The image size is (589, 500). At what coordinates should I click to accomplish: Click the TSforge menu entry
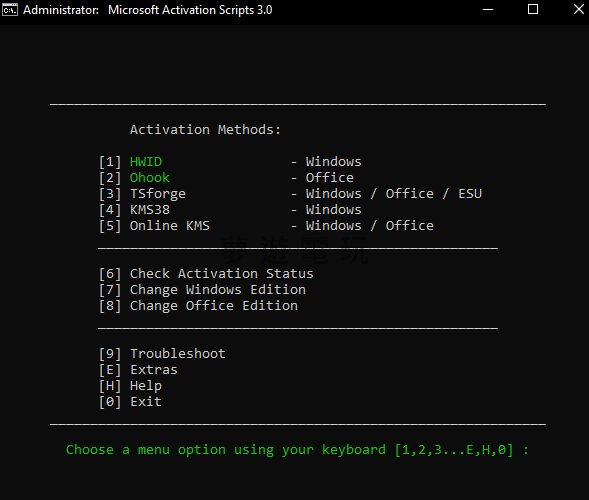(x=158, y=194)
